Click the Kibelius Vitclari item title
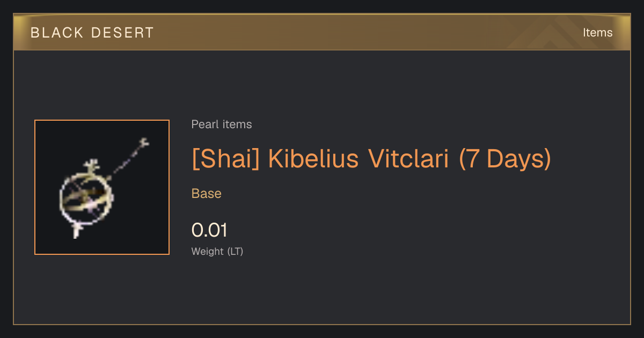 (x=371, y=159)
